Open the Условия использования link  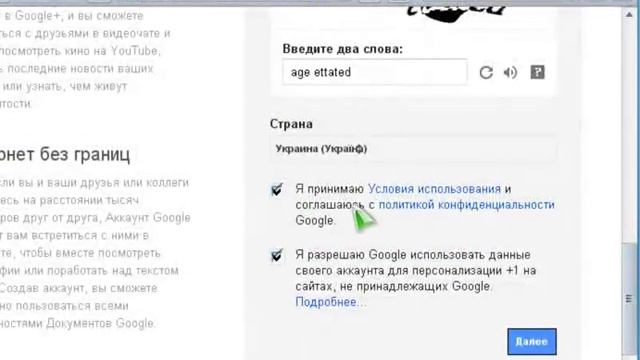[x=434, y=189]
